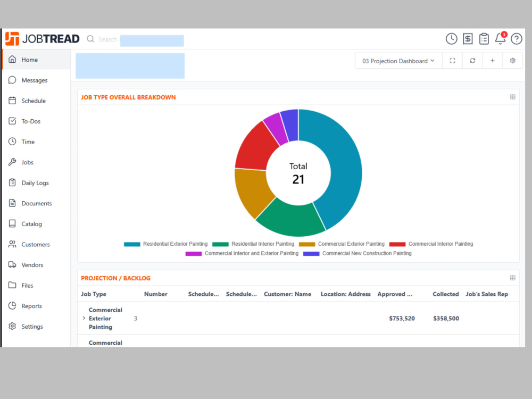Click the JOB TYPE OVERALL BREAKDOWN title
Viewport: 532px width, 399px height.
(128, 97)
